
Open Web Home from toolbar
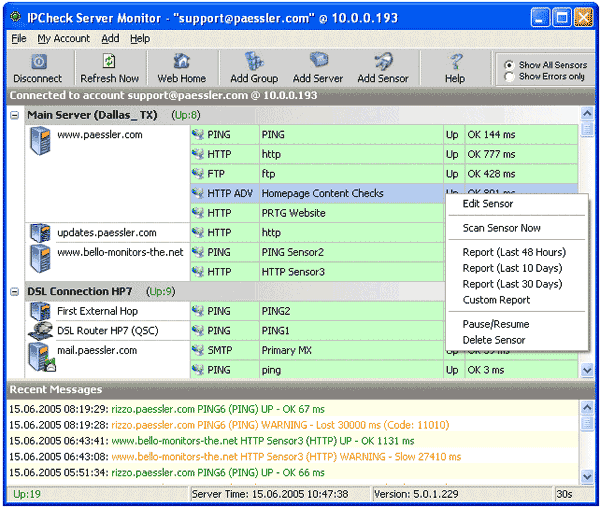tap(181, 61)
